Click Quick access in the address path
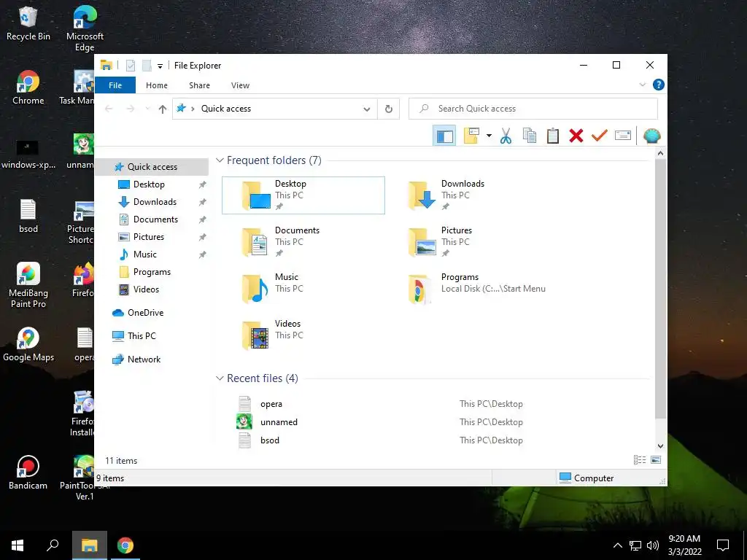This screenshot has width=747, height=560. 226,109
